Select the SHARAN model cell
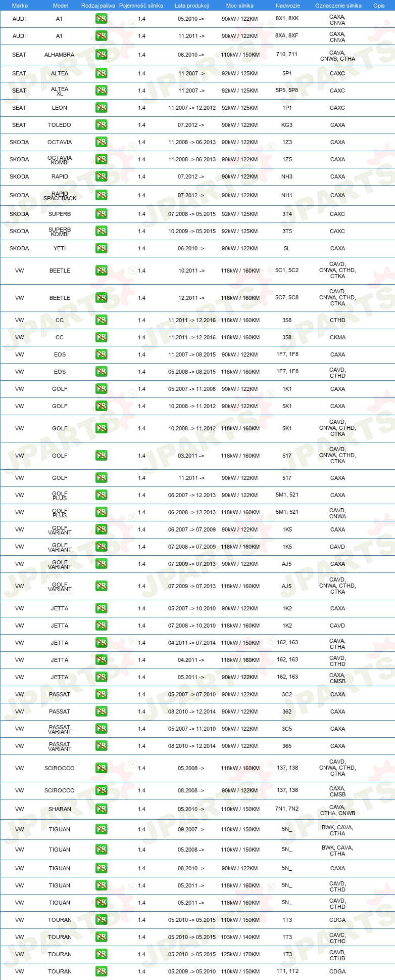395x980 pixels. coord(60,809)
